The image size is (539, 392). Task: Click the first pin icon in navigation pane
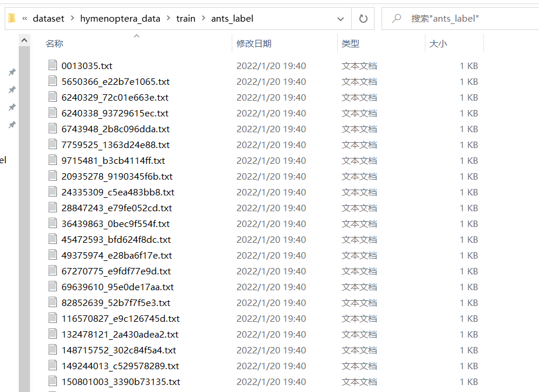(x=12, y=72)
